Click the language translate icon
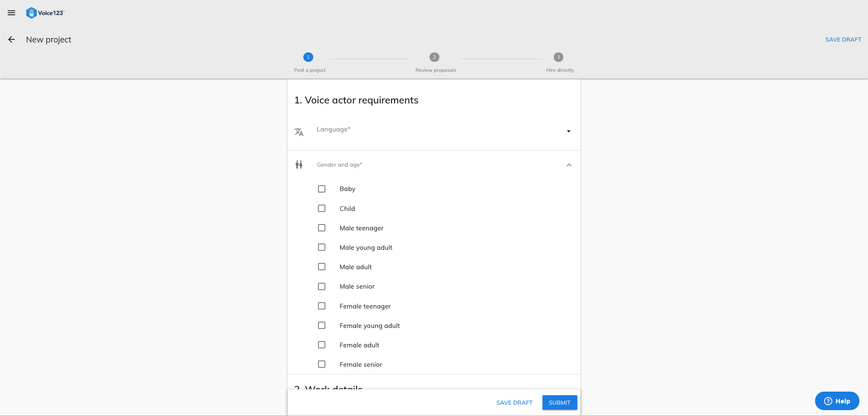Image resolution: width=868 pixels, height=416 pixels. 299,132
